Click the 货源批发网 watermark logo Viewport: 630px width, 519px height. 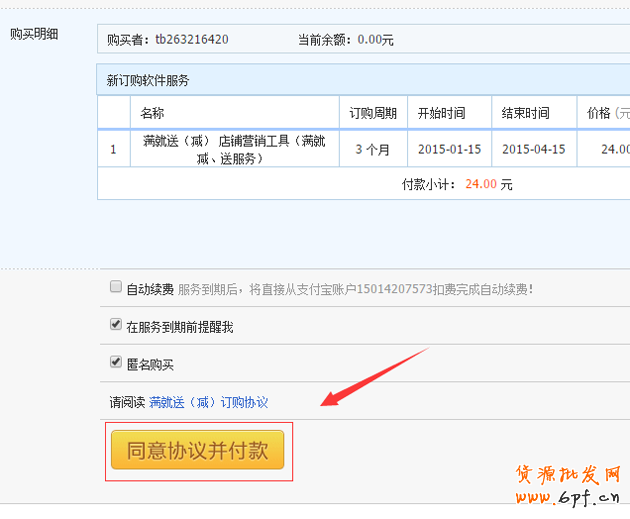coord(566,485)
